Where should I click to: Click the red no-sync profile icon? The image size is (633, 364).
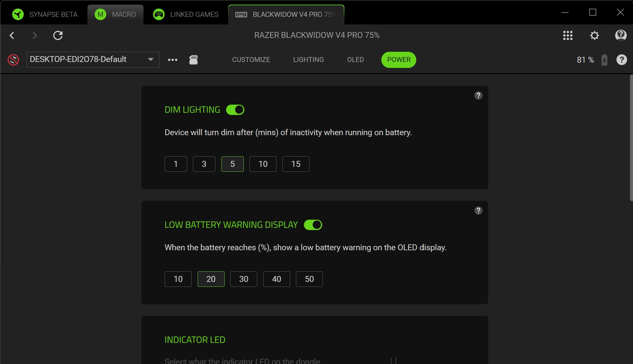pyautogui.click(x=13, y=60)
